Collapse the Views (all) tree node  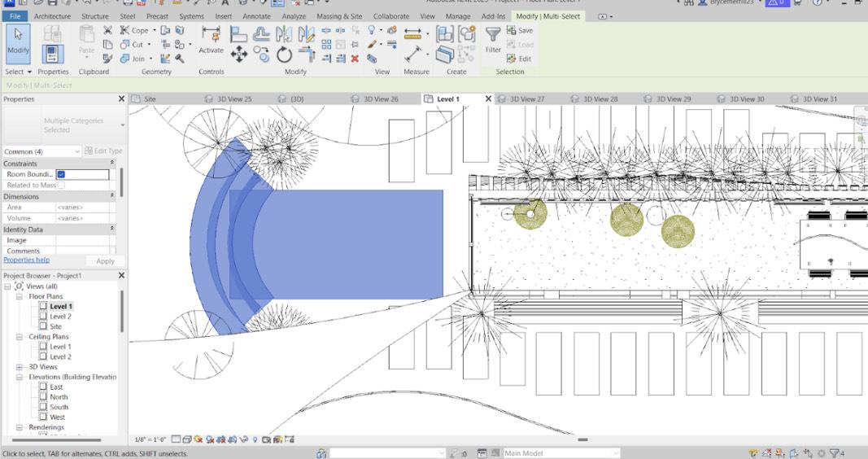(7, 286)
